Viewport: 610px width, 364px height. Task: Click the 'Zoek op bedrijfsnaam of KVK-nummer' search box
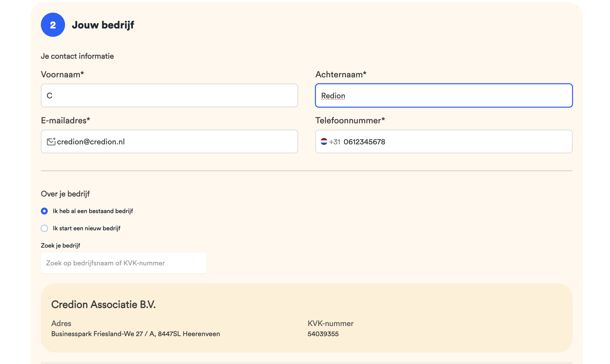click(124, 263)
